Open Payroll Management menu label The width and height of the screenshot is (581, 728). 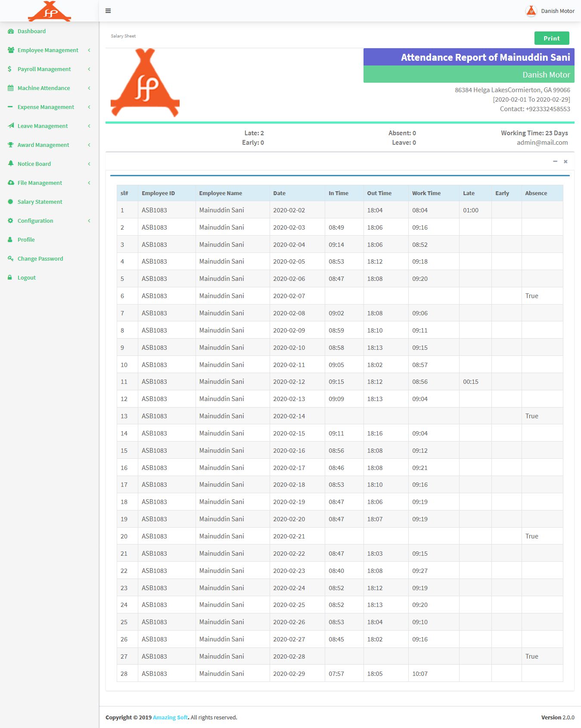coord(44,69)
